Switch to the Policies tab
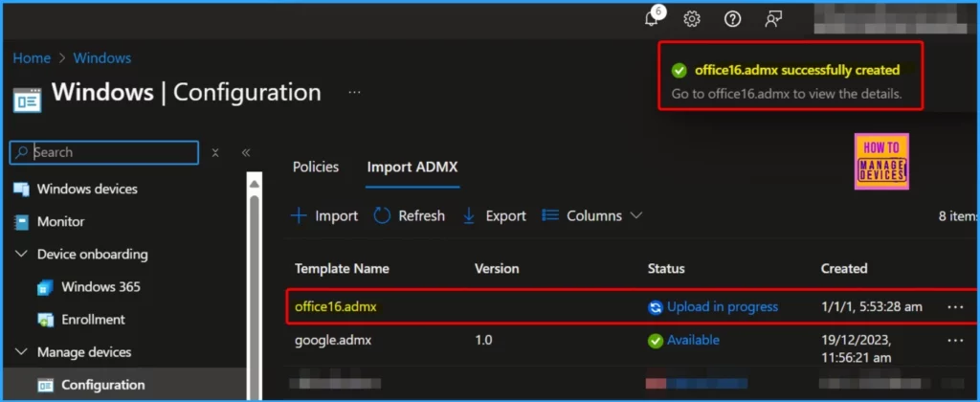 tap(316, 167)
